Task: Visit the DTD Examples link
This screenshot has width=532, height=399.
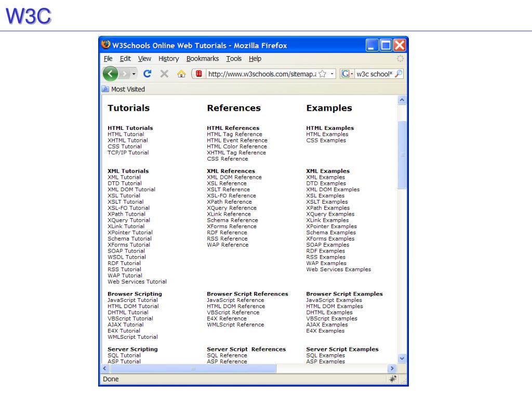Action: click(x=326, y=183)
